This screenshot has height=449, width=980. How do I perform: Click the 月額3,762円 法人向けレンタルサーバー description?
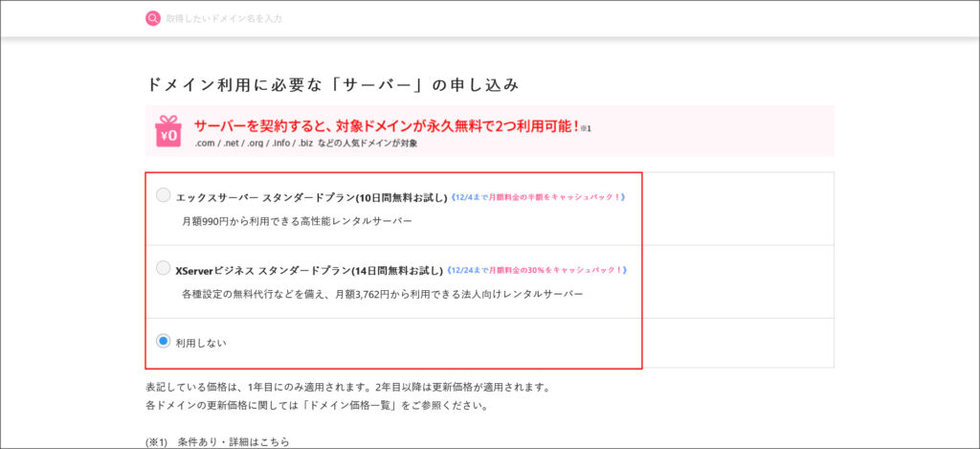[x=382, y=294]
